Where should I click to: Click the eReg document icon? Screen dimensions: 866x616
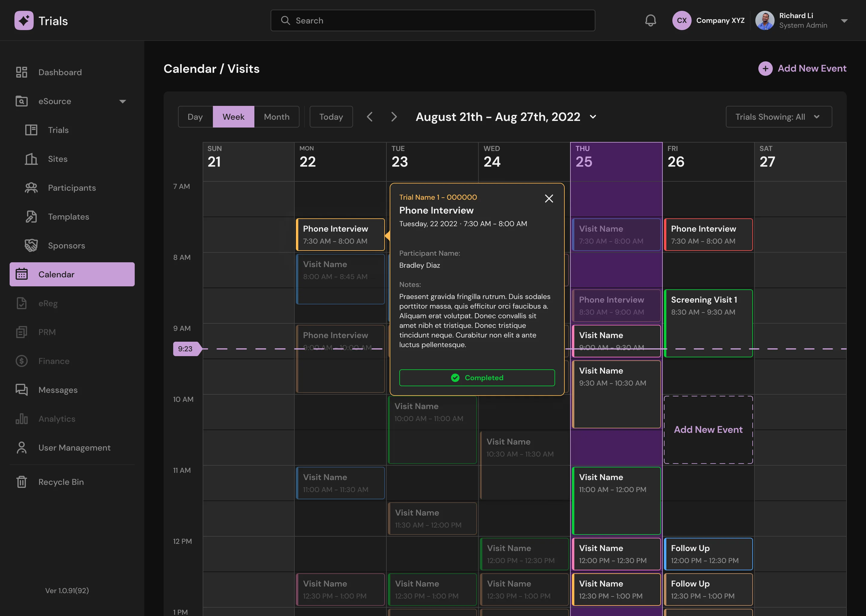(x=22, y=303)
